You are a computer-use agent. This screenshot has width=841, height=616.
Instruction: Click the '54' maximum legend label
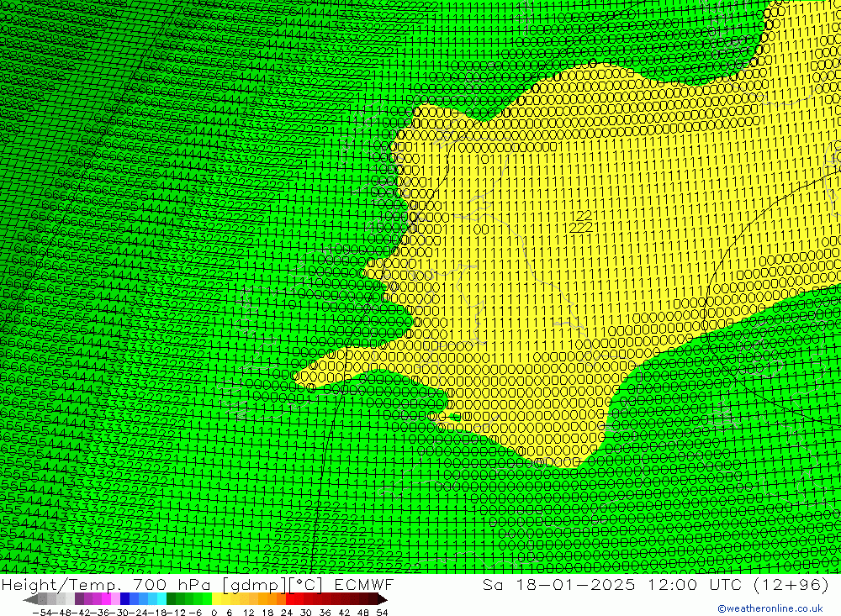(382, 613)
